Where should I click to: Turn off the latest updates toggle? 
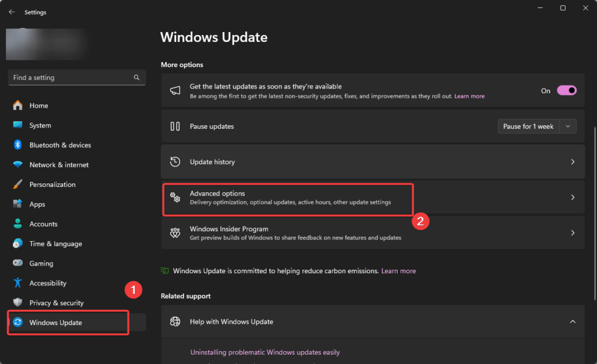(567, 90)
